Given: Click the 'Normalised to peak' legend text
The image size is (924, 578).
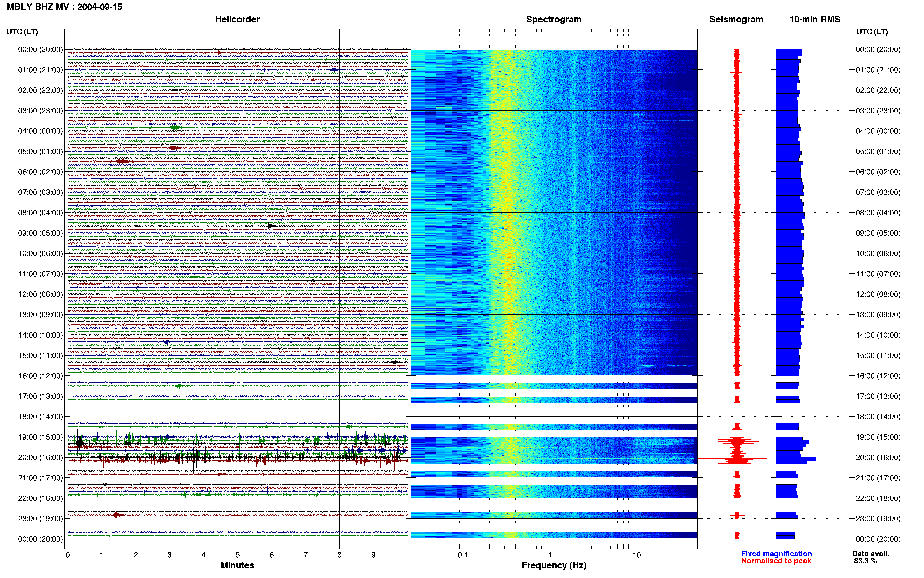Looking at the screenshot, I should click(776, 561).
